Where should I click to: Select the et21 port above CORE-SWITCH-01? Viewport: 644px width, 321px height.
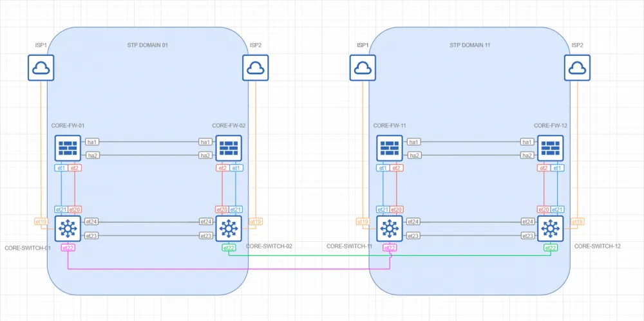(x=61, y=209)
